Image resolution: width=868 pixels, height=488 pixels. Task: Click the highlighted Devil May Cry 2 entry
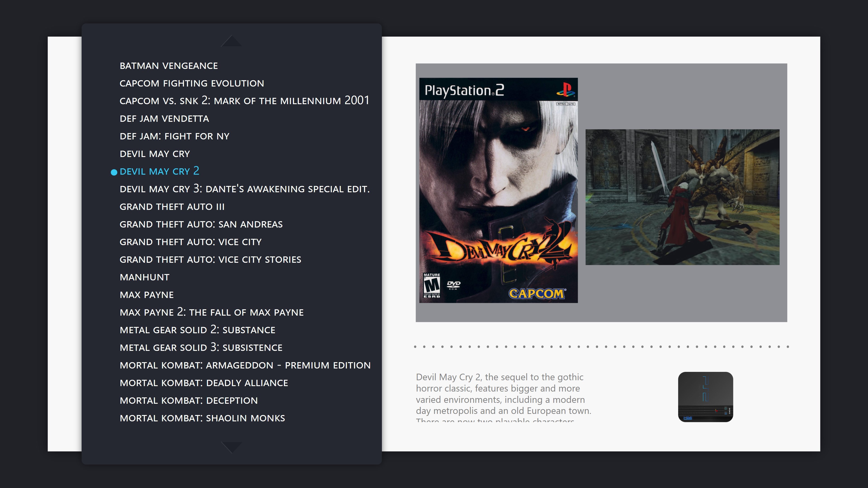point(159,171)
